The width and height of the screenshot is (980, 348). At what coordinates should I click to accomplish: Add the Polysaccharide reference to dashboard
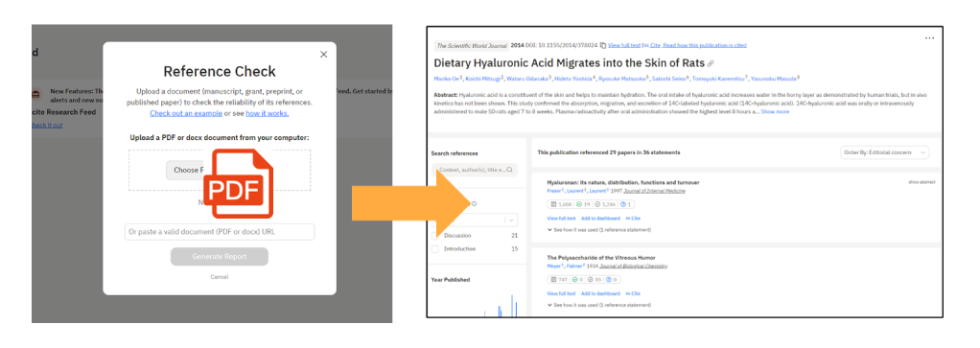click(600, 293)
